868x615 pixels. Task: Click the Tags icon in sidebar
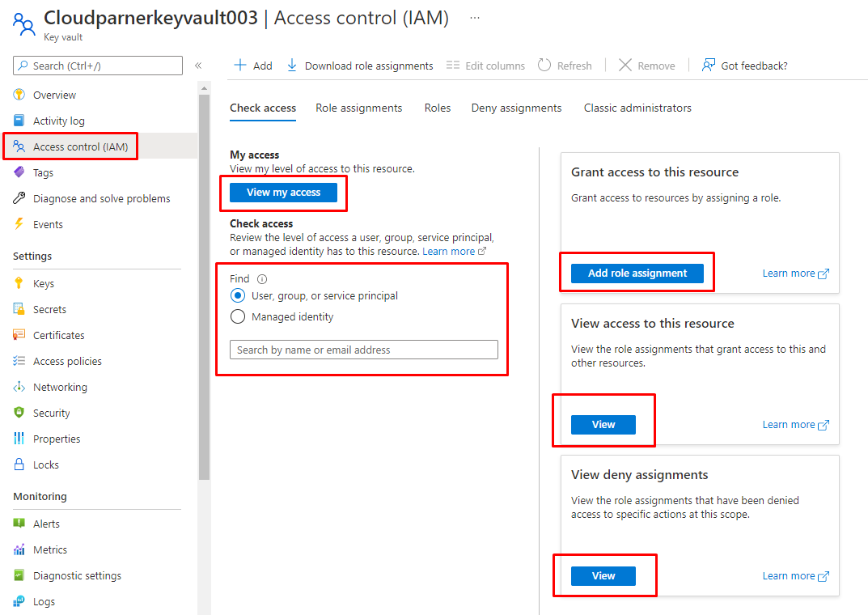pyautogui.click(x=19, y=172)
